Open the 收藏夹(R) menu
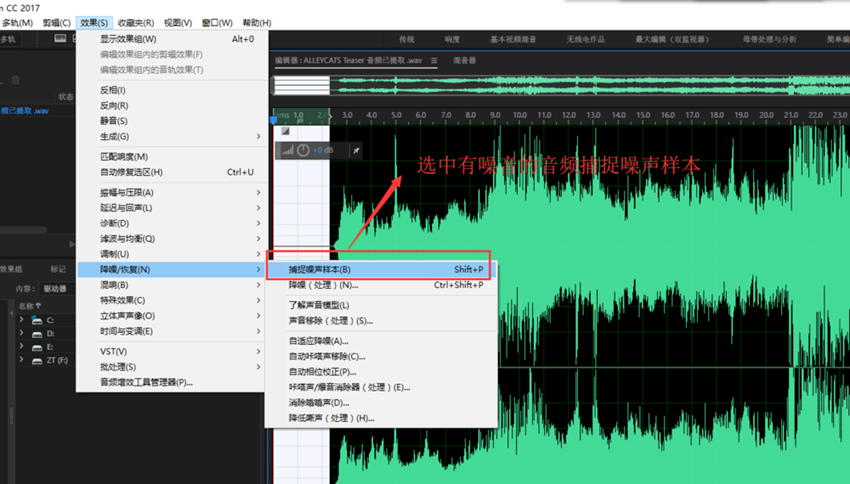The width and height of the screenshot is (850, 484). 136,22
